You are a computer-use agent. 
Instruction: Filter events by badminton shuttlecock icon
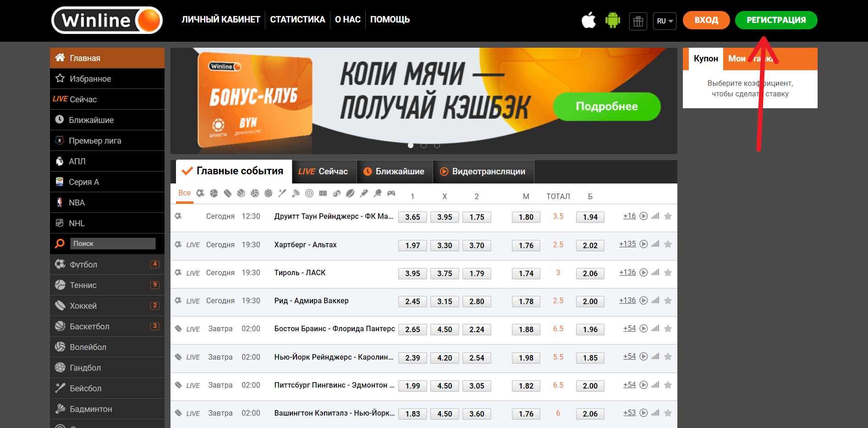click(x=296, y=193)
